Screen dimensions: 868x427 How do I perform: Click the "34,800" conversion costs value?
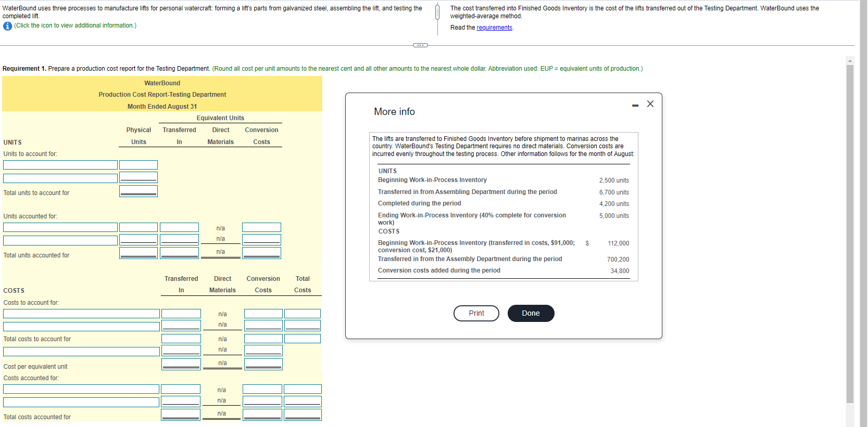(x=620, y=271)
